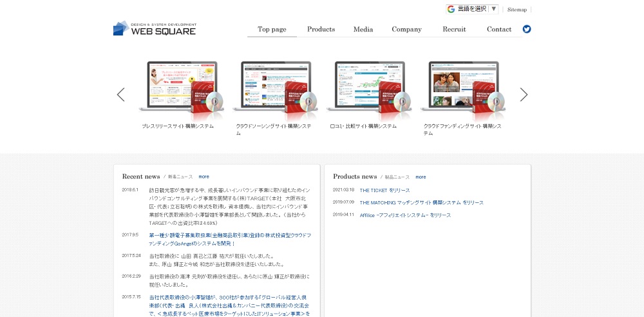Image resolution: width=644 pixels, height=317 pixels.
Task: Open the Products menu item
Action: [x=321, y=29]
